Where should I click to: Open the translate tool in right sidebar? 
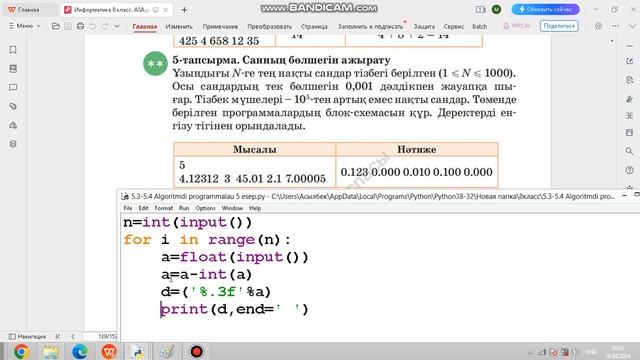pos(629,116)
